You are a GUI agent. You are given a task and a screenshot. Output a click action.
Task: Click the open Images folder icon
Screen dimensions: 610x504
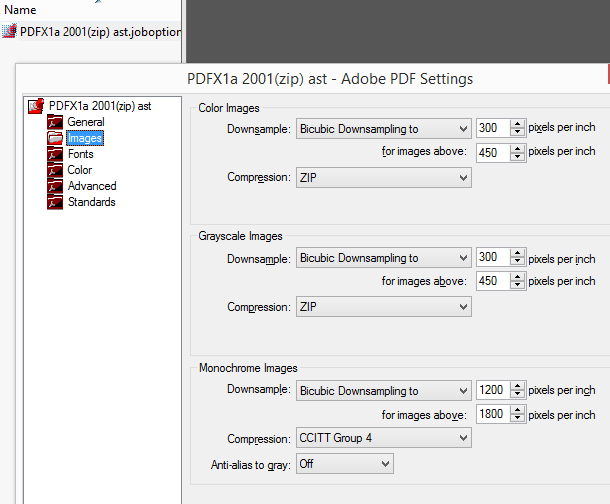pos(55,138)
